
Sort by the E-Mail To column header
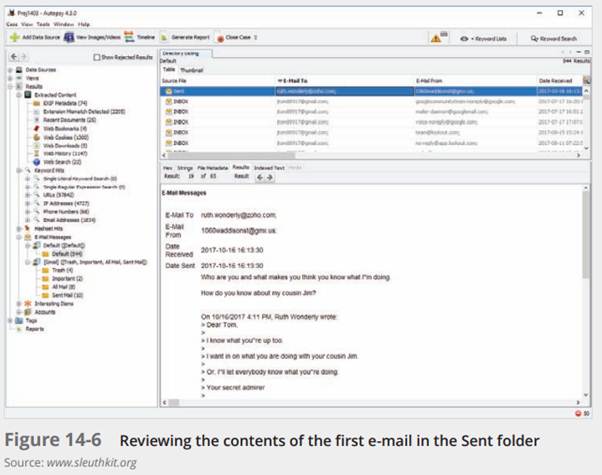[x=344, y=81]
